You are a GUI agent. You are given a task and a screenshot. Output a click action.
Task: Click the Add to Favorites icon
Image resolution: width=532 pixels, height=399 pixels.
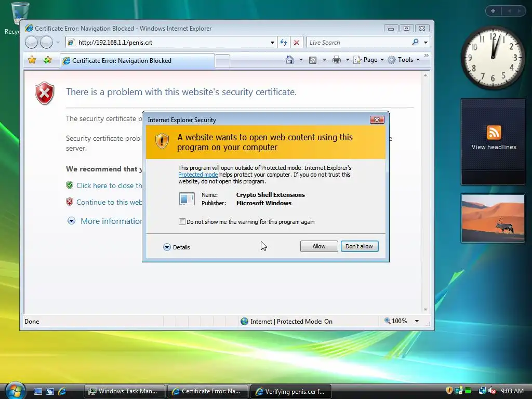(x=47, y=60)
